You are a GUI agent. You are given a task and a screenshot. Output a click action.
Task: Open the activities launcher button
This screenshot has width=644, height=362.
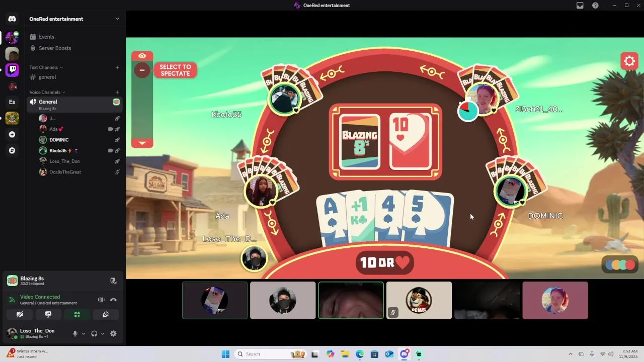click(77, 314)
